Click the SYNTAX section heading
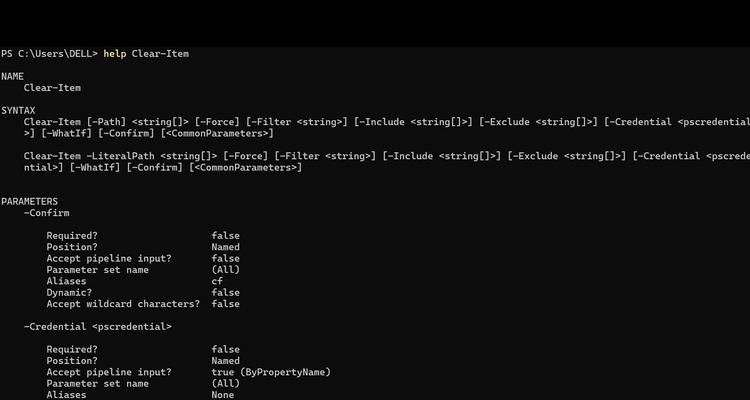 18,111
